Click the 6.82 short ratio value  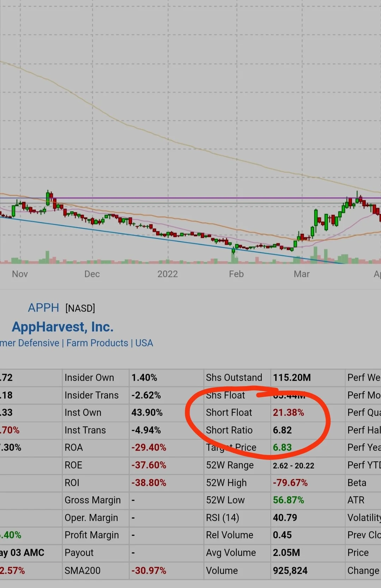tap(282, 430)
